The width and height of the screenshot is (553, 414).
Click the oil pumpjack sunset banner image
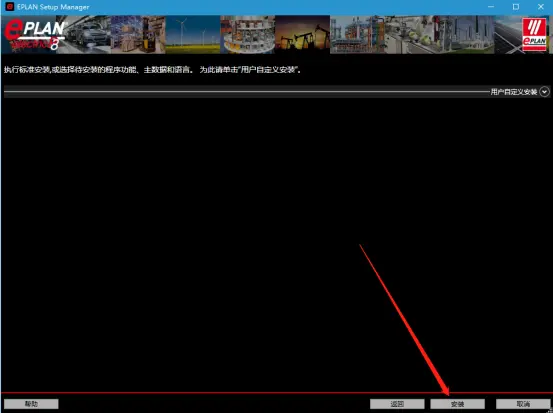point(302,35)
